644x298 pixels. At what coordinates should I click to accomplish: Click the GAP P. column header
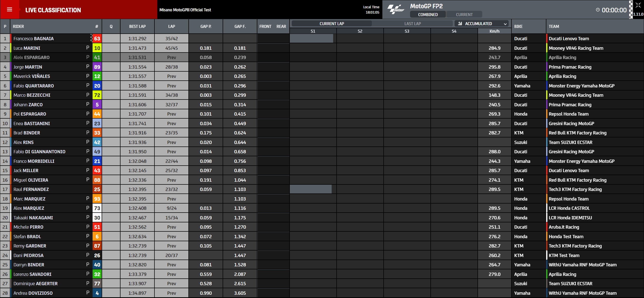click(x=206, y=26)
